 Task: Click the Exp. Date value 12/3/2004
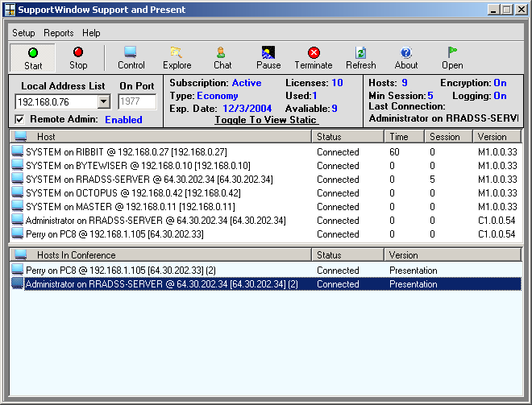tap(247, 109)
